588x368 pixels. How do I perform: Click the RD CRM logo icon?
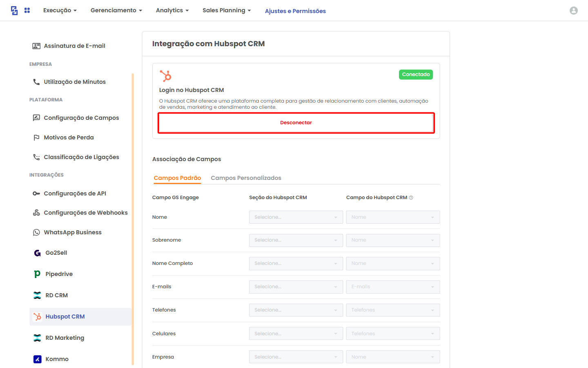pos(37,295)
